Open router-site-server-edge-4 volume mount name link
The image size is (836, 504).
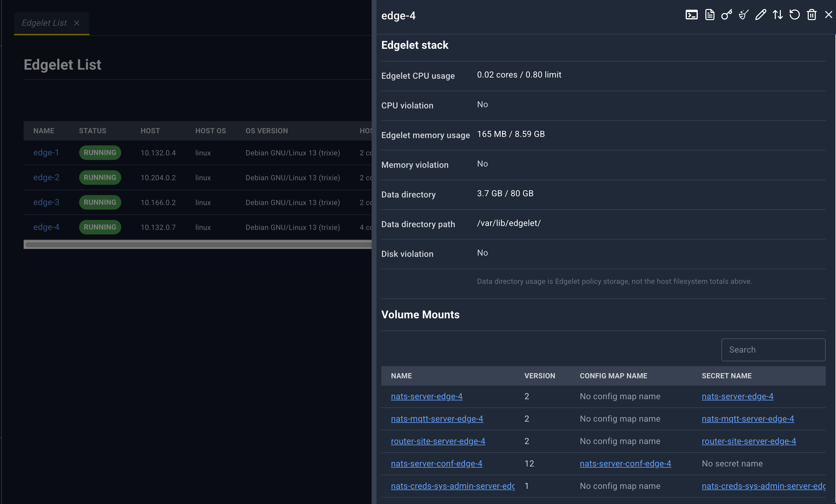click(x=438, y=441)
